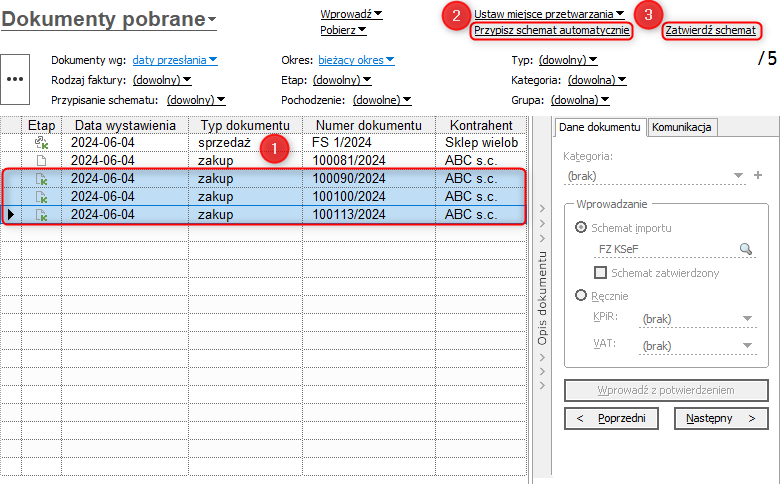Click the stage icon of the 100100/2024 row
Image resolution: width=781 pixels, height=484 pixels.
[41, 197]
